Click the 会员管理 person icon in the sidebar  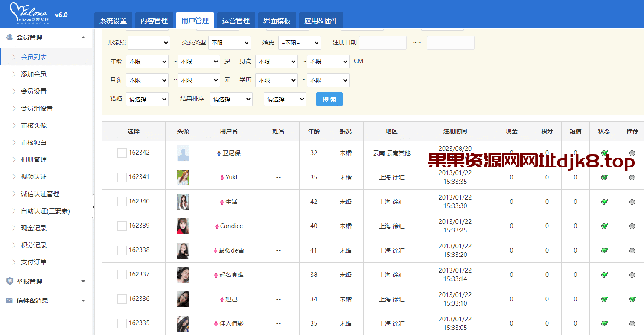9,37
